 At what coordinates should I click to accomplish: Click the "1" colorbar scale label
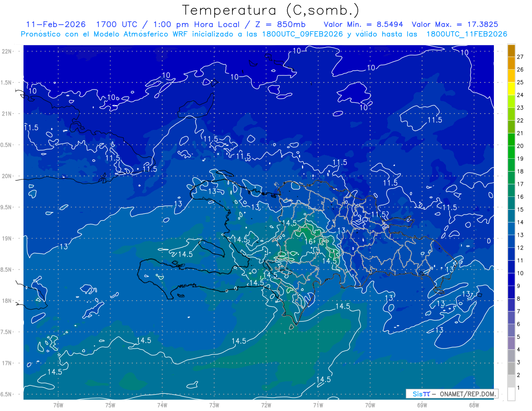519,388
